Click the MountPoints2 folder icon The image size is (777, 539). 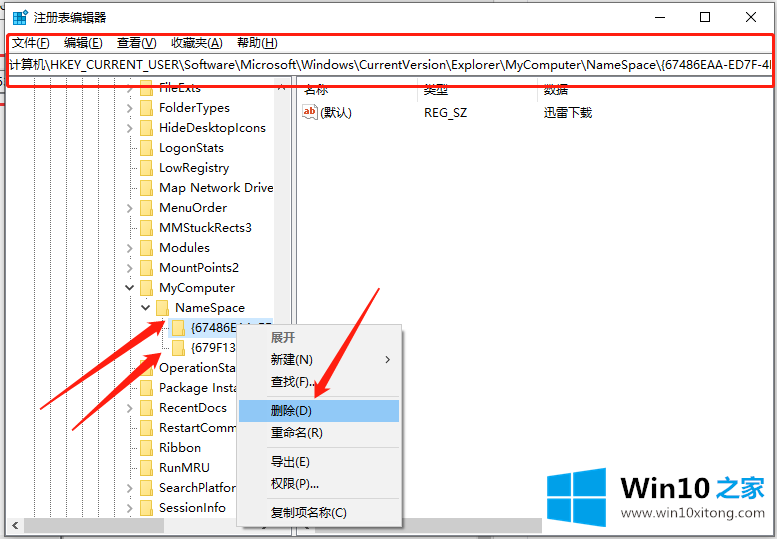[x=147, y=268]
